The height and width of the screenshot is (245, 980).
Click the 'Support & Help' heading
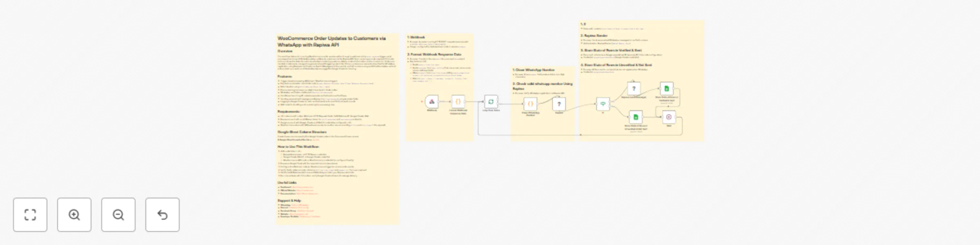coord(289,200)
